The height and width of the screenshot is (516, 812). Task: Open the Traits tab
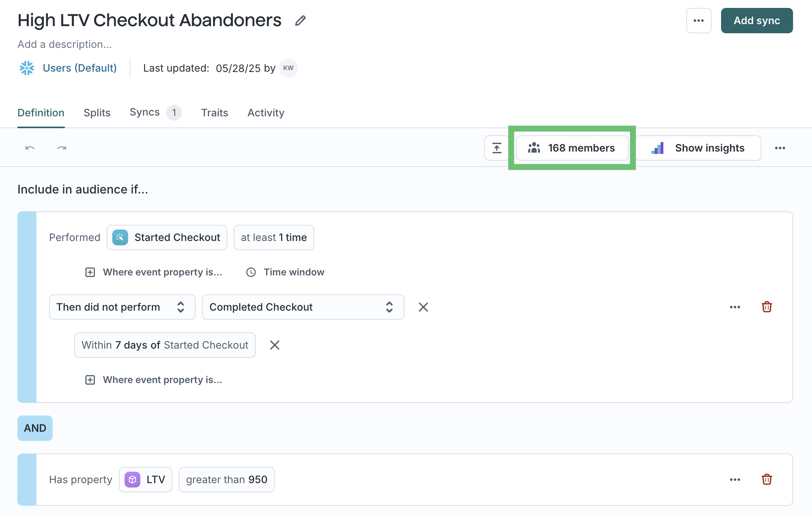pyautogui.click(x=214, y=113)
